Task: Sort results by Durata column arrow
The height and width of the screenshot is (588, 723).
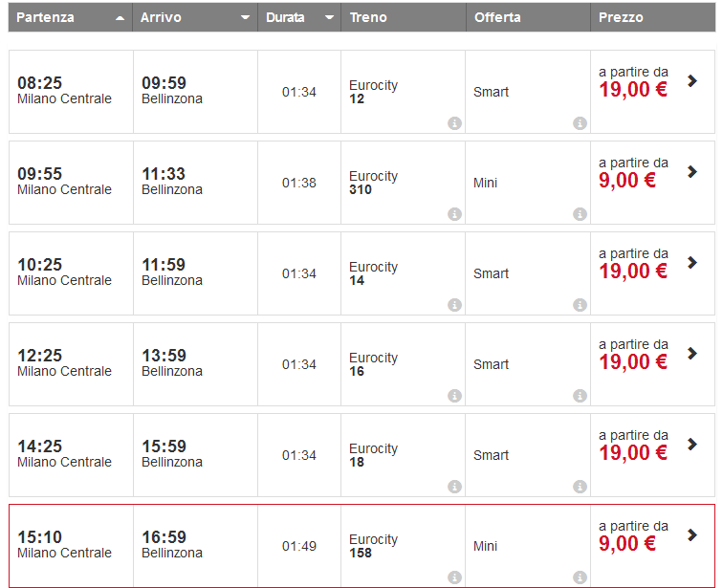Action: tap(329, 18)
